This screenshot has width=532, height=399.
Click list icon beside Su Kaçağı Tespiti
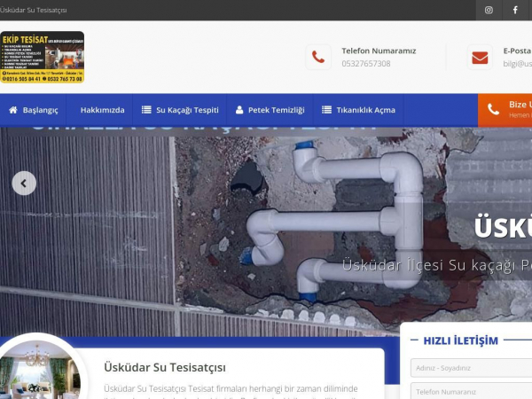146,110
